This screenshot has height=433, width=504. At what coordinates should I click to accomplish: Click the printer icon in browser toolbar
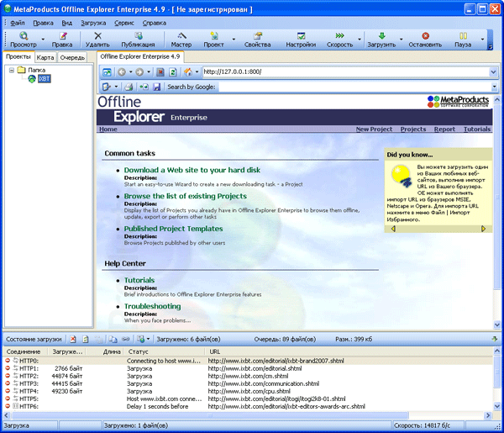(129, 87)
